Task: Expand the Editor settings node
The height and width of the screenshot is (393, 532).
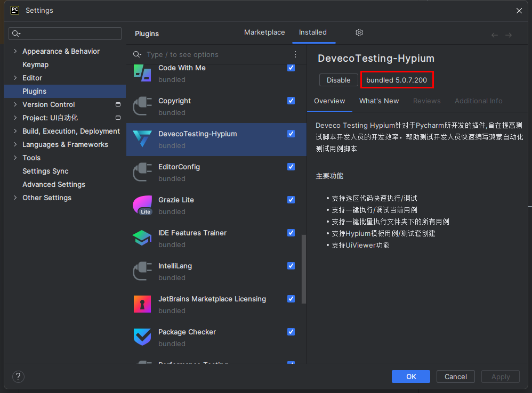Action: coord(15,78)
